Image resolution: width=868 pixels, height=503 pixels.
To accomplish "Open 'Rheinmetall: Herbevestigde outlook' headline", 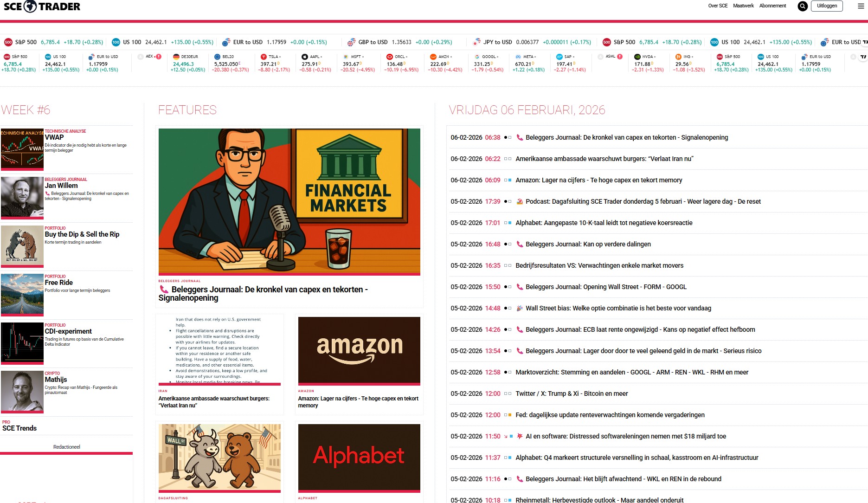I will tap(599, 500).
